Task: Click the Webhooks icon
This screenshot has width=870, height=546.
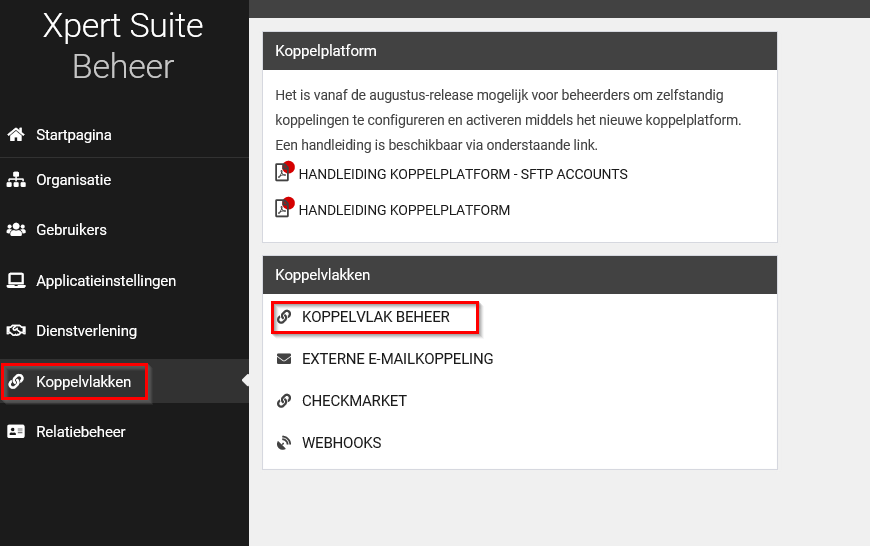Action: pos(284,443)
